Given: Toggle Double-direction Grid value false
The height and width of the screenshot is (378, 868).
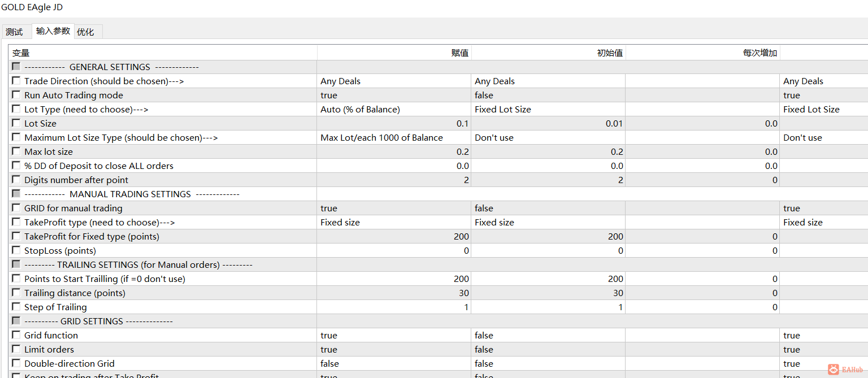Looking at the screenshot, I should pyautogui.click(x=393, y=364).
